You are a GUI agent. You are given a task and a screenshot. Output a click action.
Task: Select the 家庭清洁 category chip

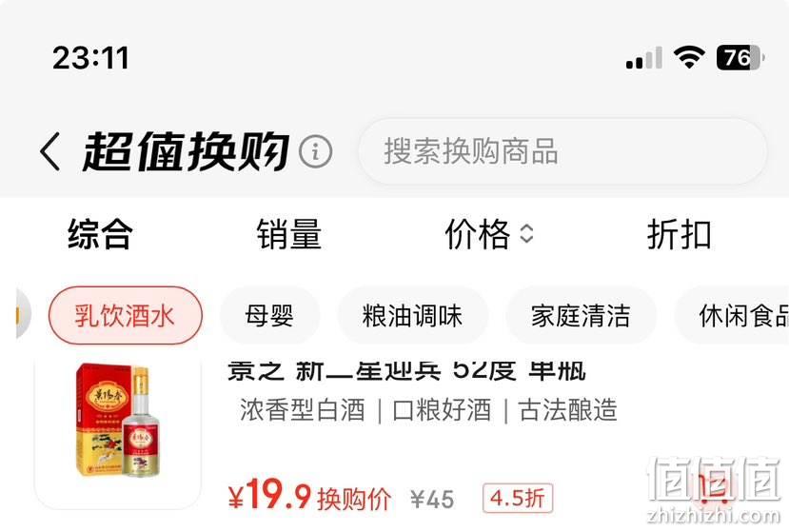[581, 316]
